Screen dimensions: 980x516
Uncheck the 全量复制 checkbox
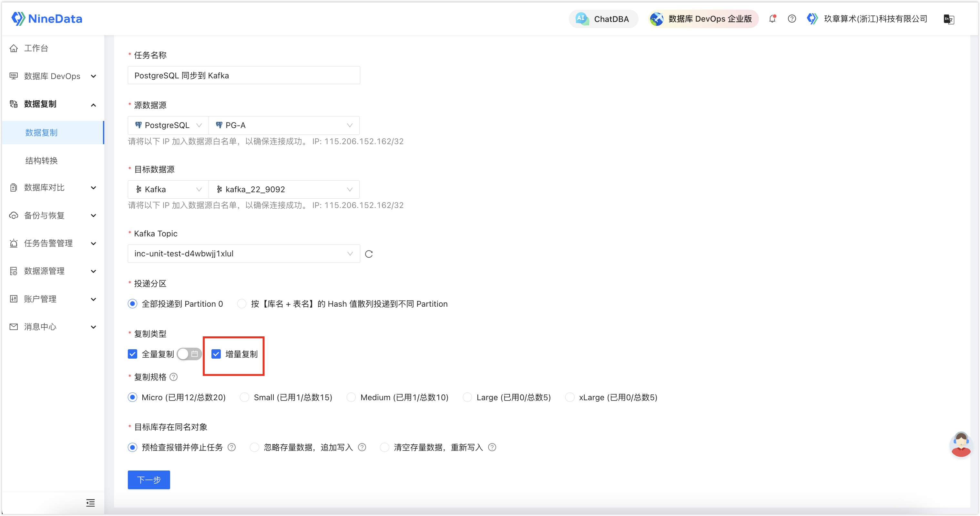click(x=132, y=354)
